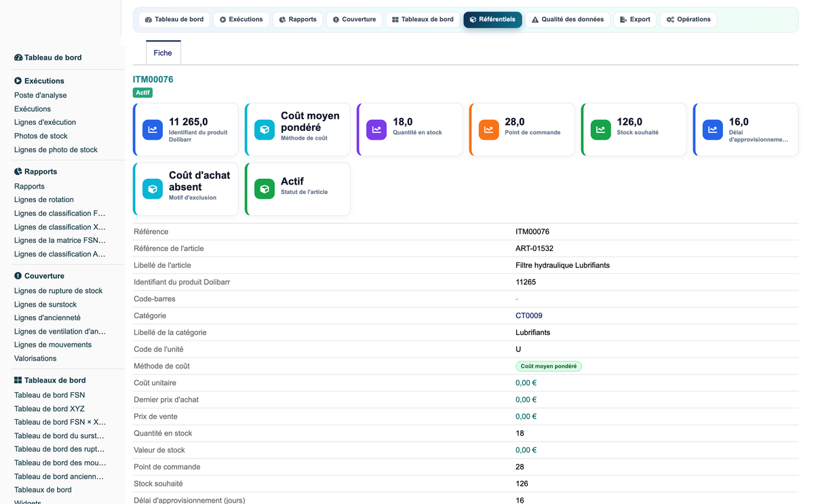The width and height of the screenshot is (814, 504).
Task: Open the sidebar link starting Lignes de classification A
Action: (x=60, y=254)
